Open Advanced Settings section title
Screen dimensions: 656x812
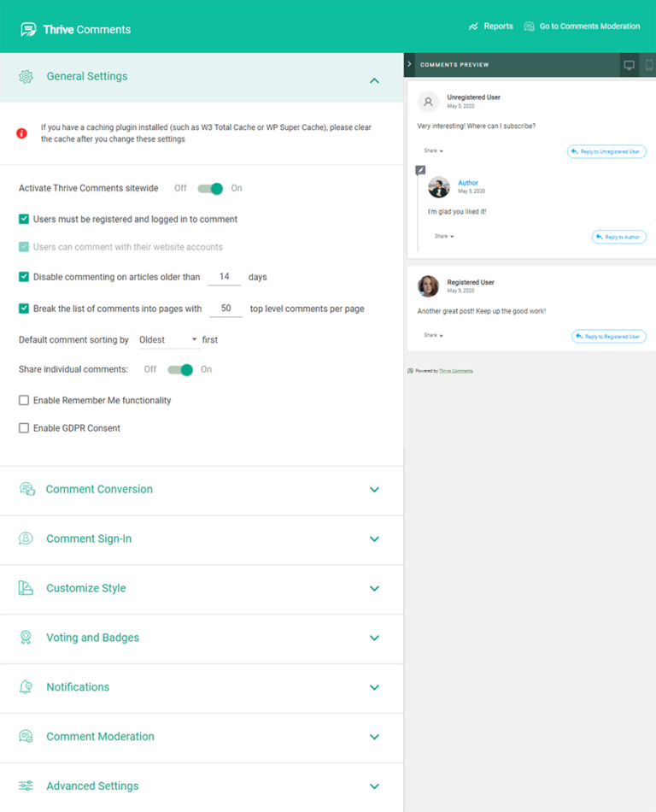tap(92, 786)
